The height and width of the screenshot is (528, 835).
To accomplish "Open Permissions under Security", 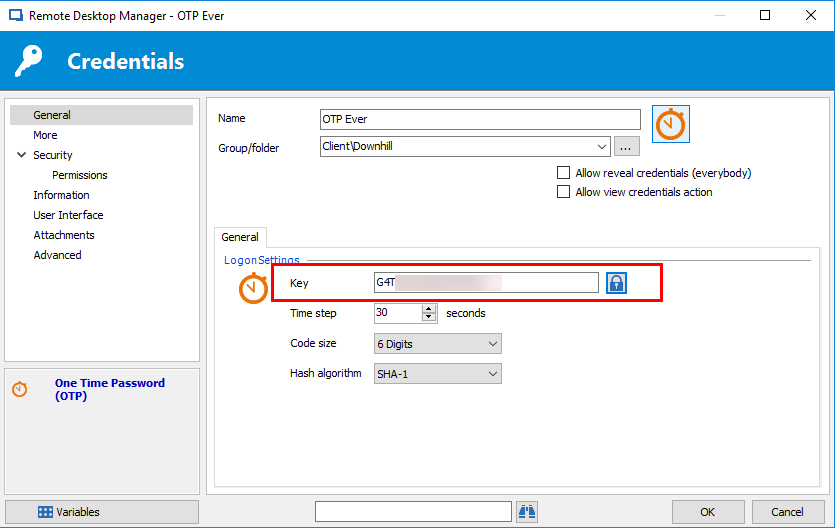I will [80, 175].
